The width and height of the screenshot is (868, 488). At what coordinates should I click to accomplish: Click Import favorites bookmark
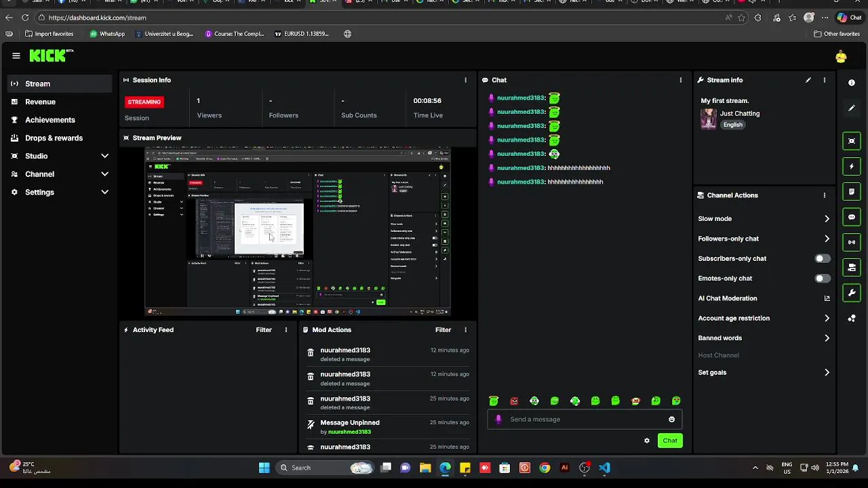coord(50,34)
